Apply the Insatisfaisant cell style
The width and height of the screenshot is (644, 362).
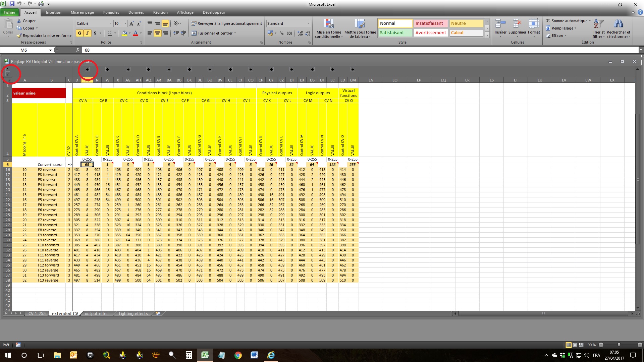click(431, 23)
